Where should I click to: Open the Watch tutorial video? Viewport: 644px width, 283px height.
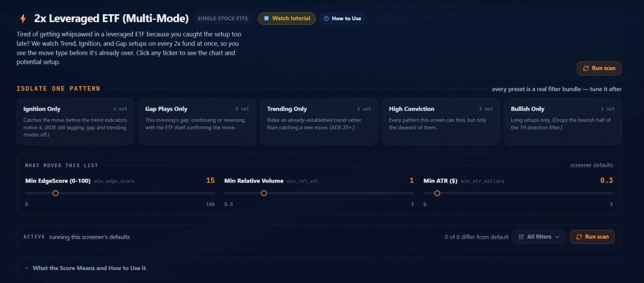coord(287,18)
